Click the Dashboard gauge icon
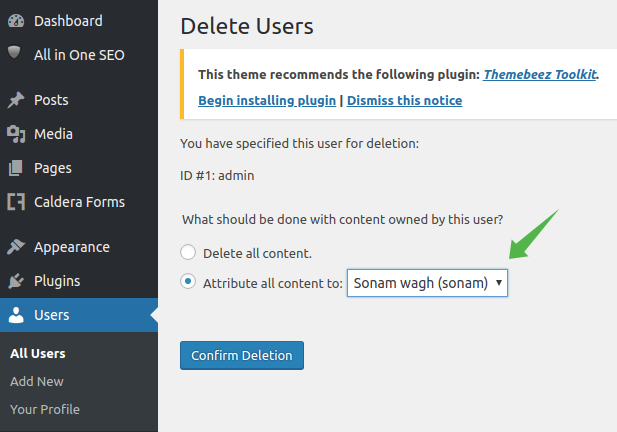Viewport: 617px width, 432px height. 16,21
